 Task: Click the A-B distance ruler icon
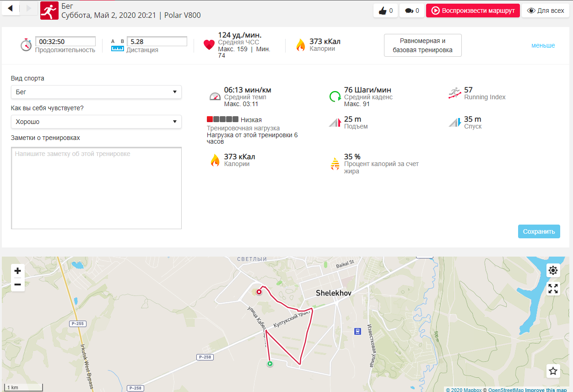click(x=118, y=44)
